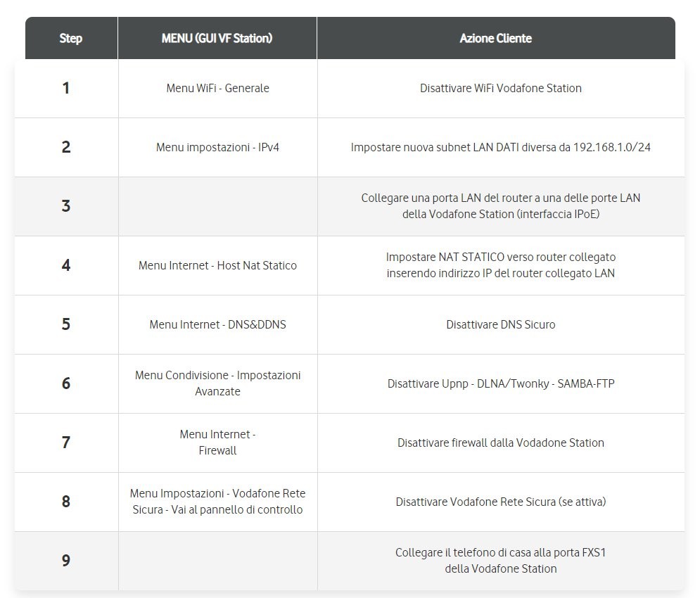Click the Collegare una porta LAN instruction
The image size is (700, 598).
(x=500, y=205)
